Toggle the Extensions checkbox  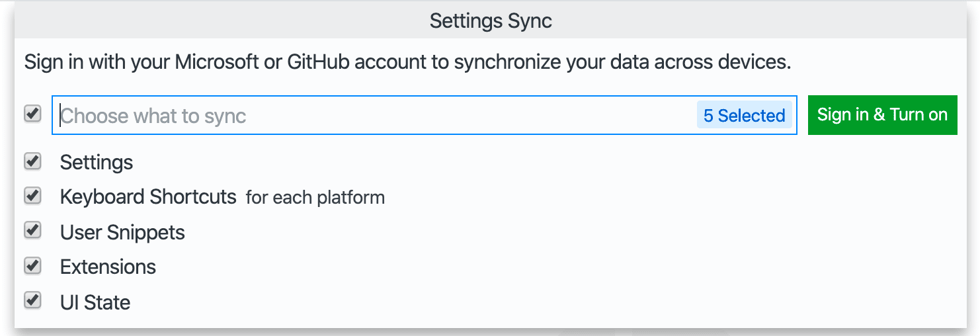click(x=32, y=266)
